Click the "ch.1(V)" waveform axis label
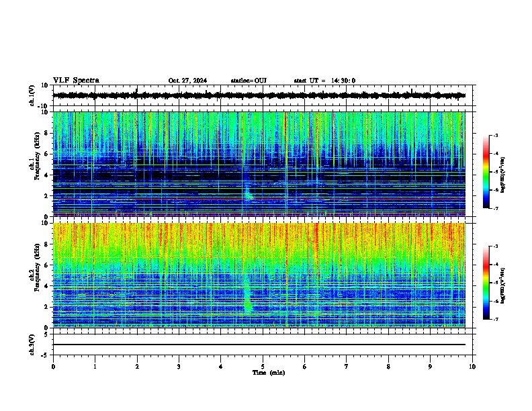 coord(32,95)
